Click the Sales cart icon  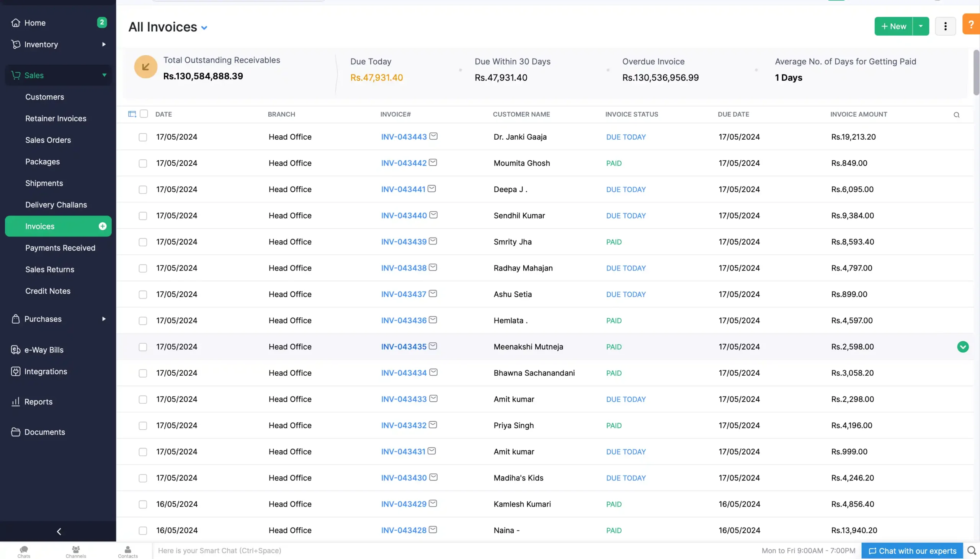tap(15, 75)
